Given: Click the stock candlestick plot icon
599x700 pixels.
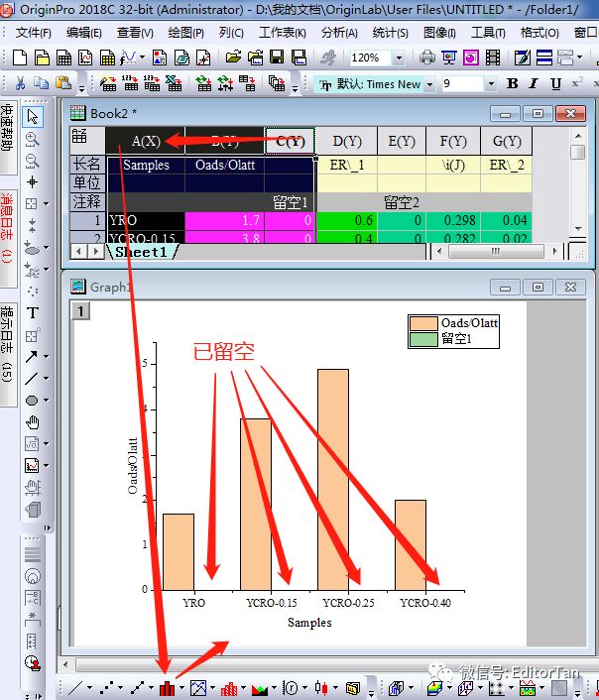Looking at the screenshot, I should (321, 688).
